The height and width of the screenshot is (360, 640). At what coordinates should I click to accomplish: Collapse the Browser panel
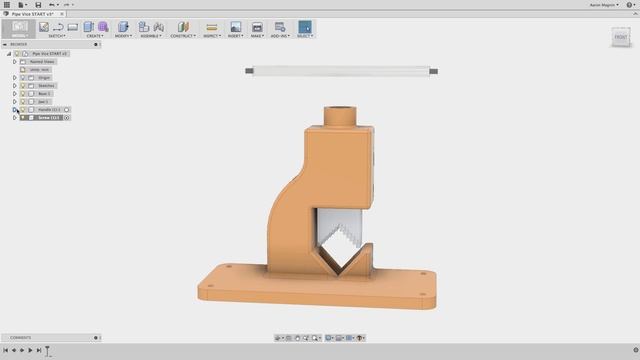[5, 44]
